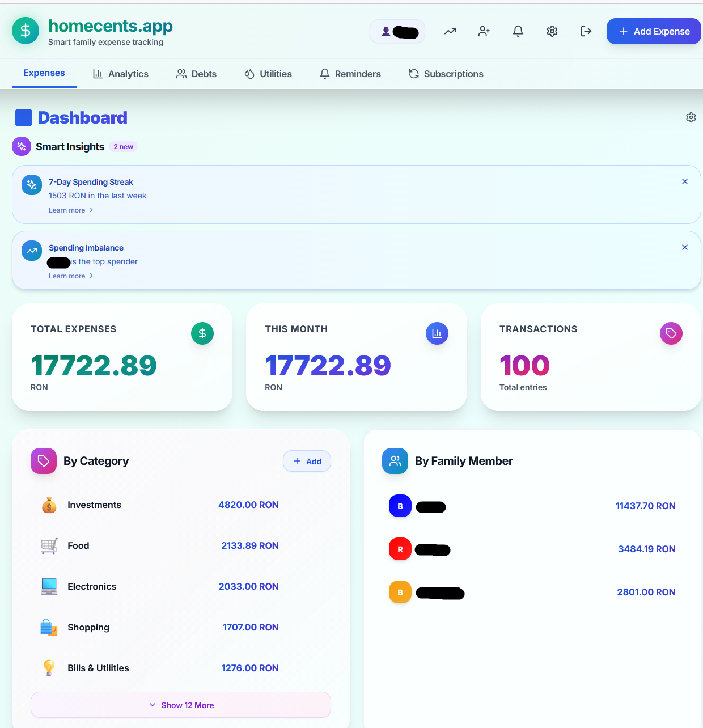The width and height of the screenshot is (703, 728).
Task: Click the Add Expense button
Action: click(x=653, y=31)
